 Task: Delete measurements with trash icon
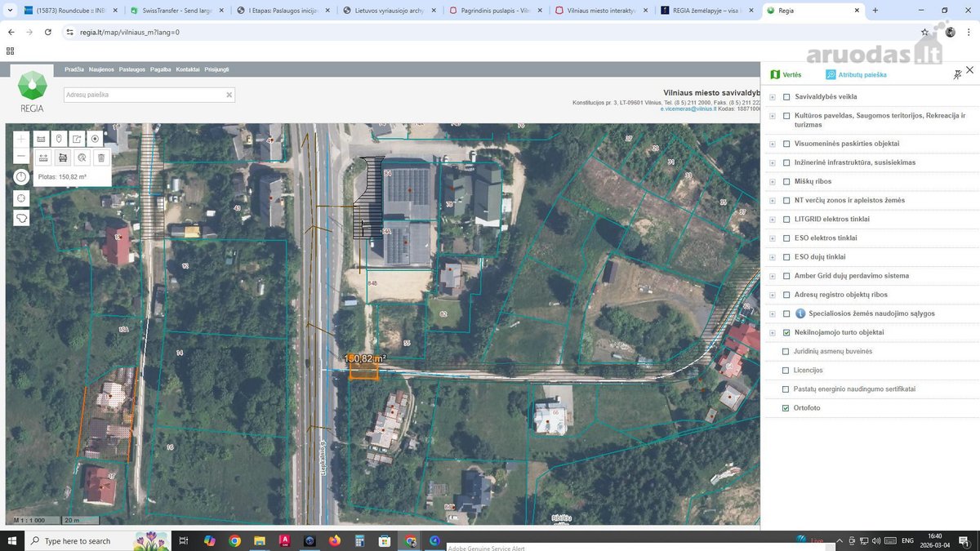[x=101, y=158]
